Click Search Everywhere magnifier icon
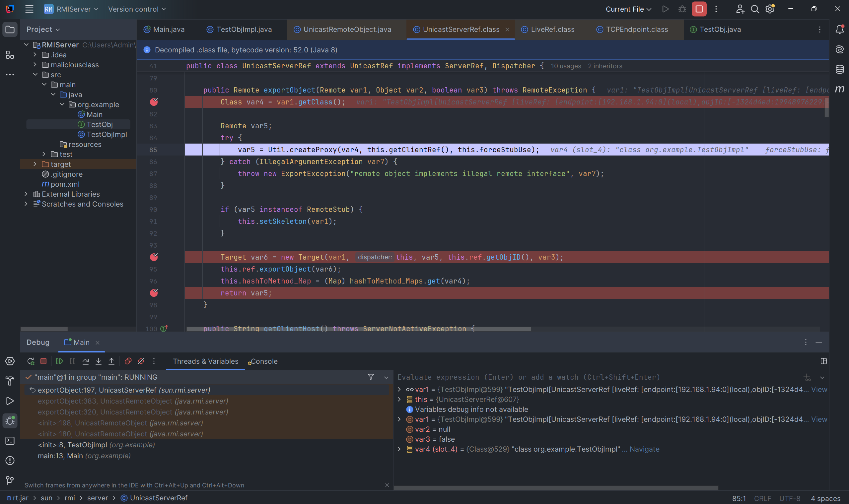Screen dimensions: 849x504 [755, 9]
